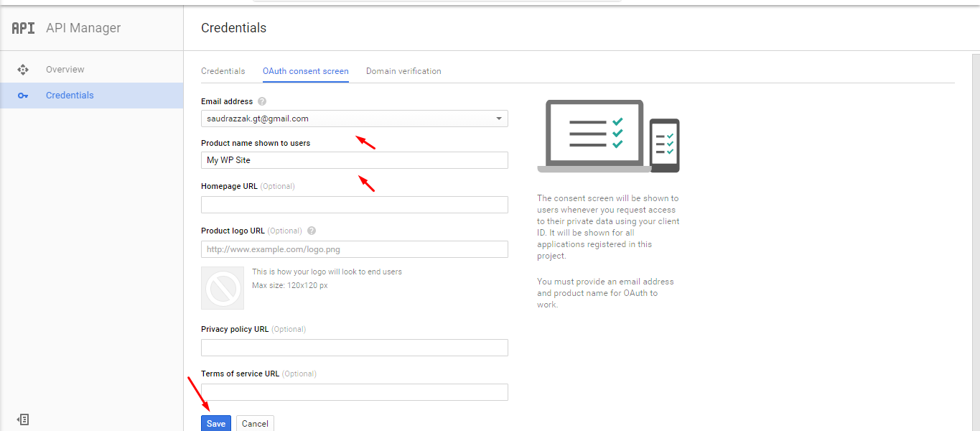Open the Email address dropdown

[355, 119]
